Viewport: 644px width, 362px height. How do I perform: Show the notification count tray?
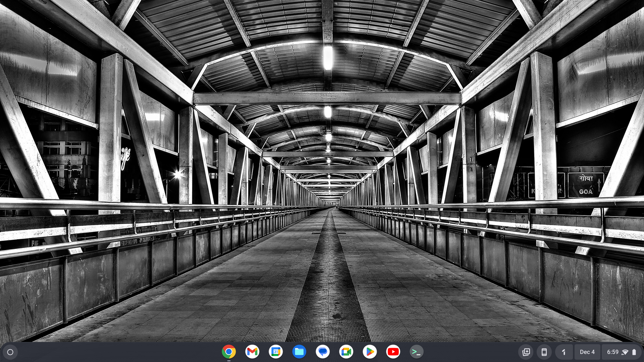click(564, 352)
